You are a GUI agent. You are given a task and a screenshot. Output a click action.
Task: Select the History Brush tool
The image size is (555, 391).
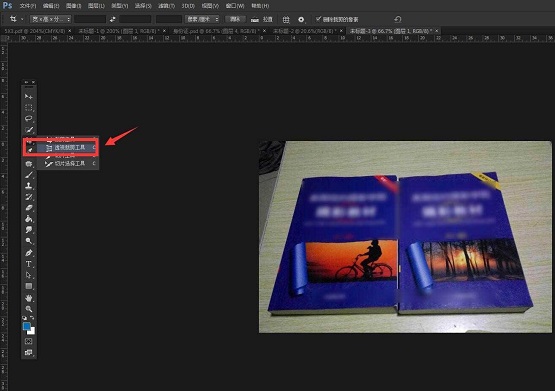click(29, 197)
